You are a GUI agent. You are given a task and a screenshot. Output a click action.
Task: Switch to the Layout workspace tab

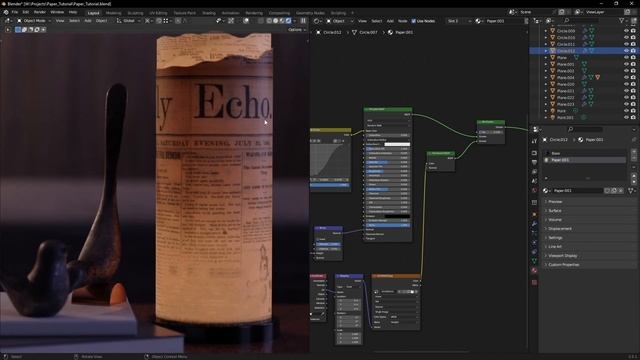point(93,13)
